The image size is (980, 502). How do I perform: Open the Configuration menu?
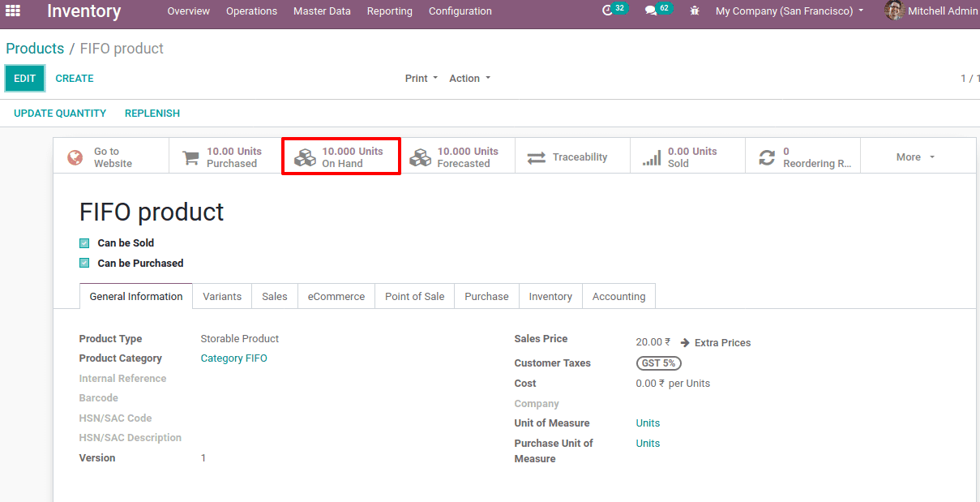click(x=460, y=11)
